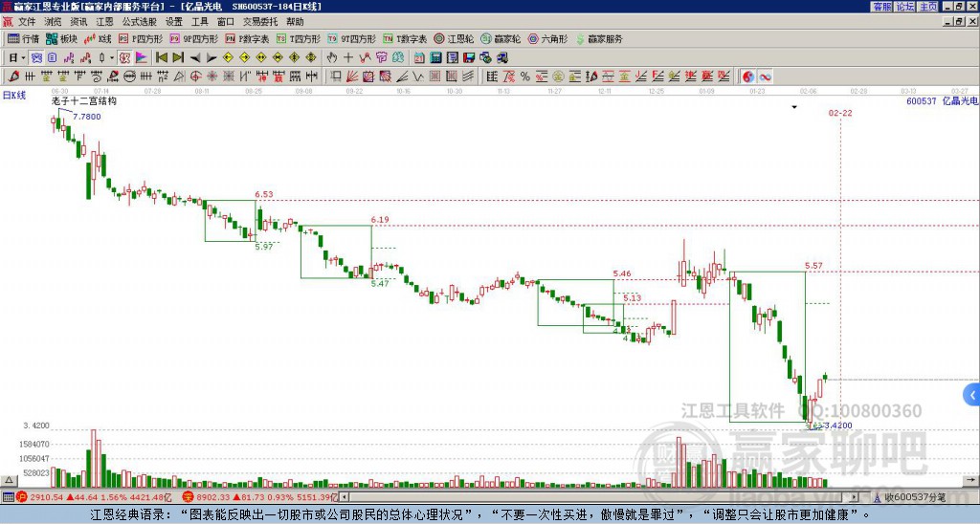Select the percent % line tool
This screenshot has width=980, height=524.
point(525,76)
